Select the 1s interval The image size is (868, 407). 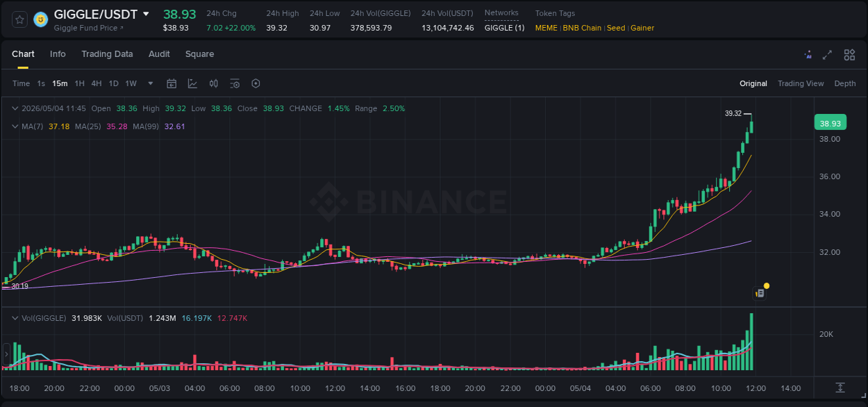41,83
